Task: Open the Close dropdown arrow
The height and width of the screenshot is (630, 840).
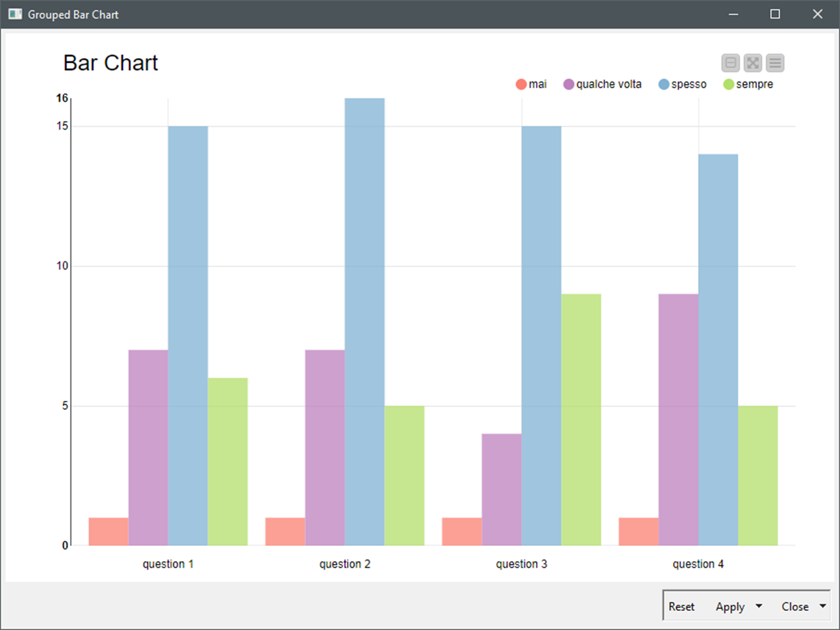Action: [x=823, y=606]
